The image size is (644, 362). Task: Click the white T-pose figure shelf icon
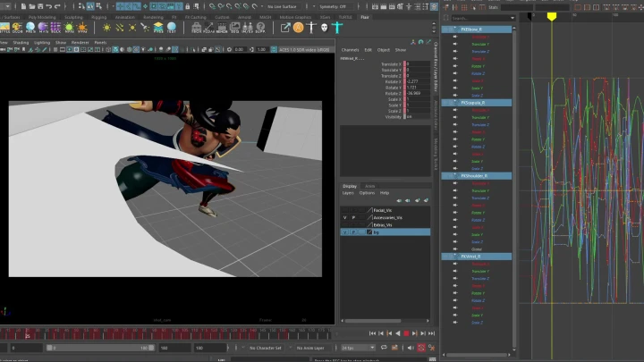pos(311,28)
